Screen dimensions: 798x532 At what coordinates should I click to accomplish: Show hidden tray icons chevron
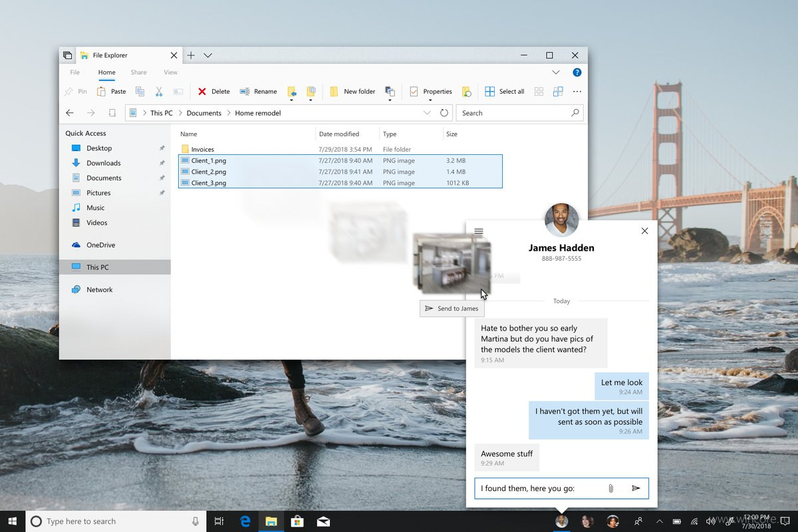pos(659,521)
